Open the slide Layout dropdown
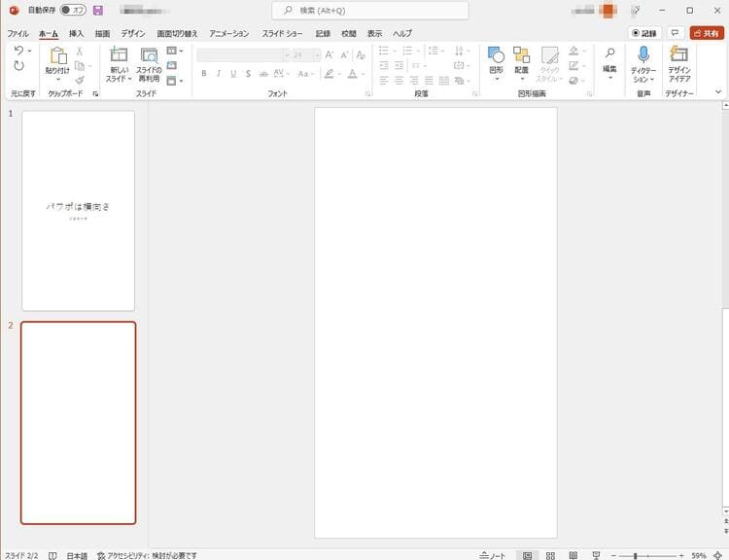Image resolution: width=729 pixels, height=560 pixels. coord(175,51)
